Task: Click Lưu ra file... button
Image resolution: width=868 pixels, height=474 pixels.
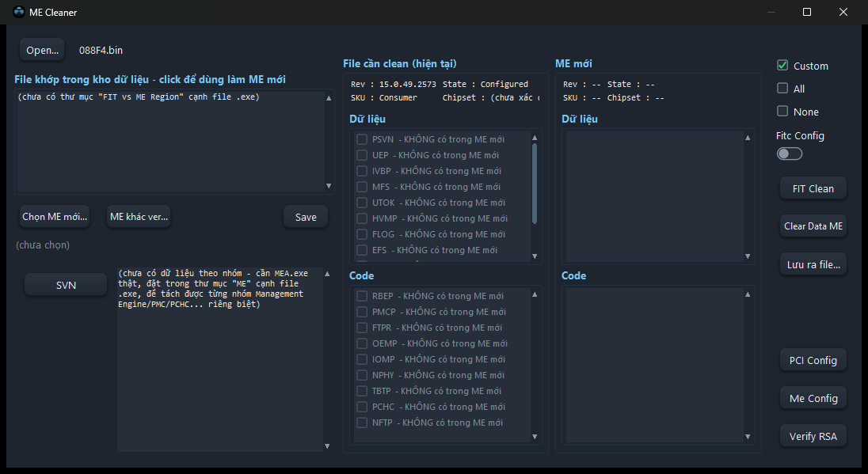Action: (x=813, y=264)
